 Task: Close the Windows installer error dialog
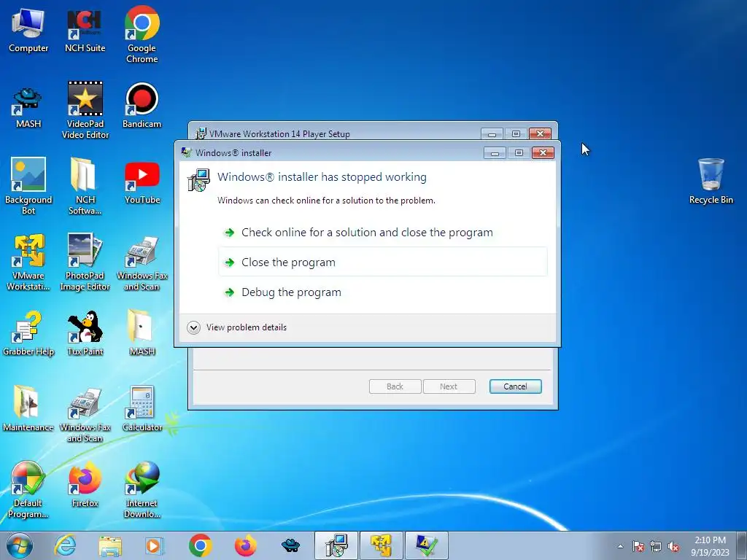[x=543, y=153]
